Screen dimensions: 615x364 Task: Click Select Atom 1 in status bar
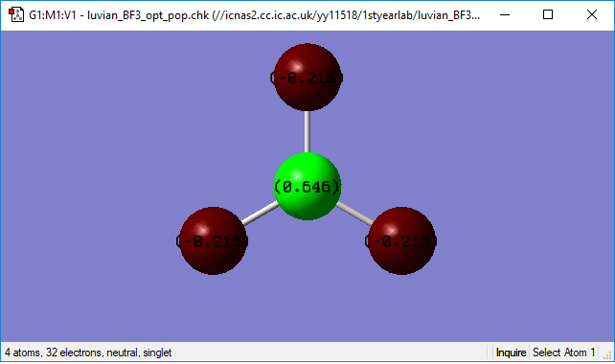563,353
